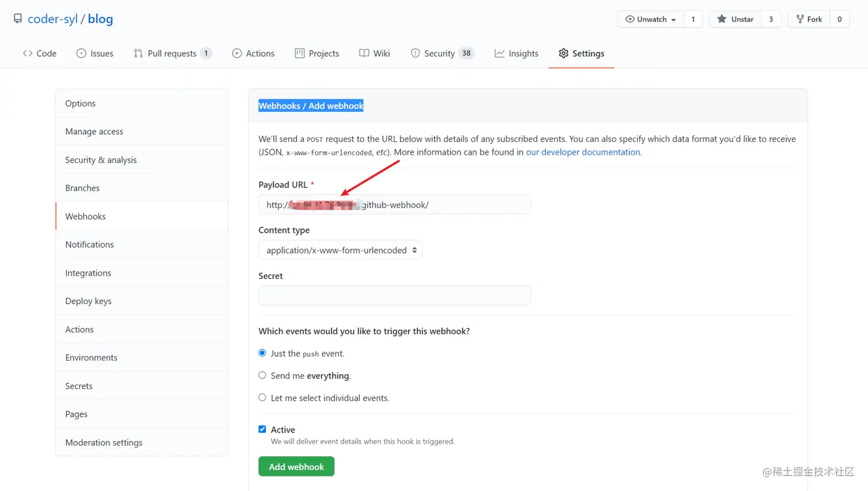The width and height of the screenshot is (868, 491).
Task: Click the Security shield icon
Action: (x=415, y=53)
